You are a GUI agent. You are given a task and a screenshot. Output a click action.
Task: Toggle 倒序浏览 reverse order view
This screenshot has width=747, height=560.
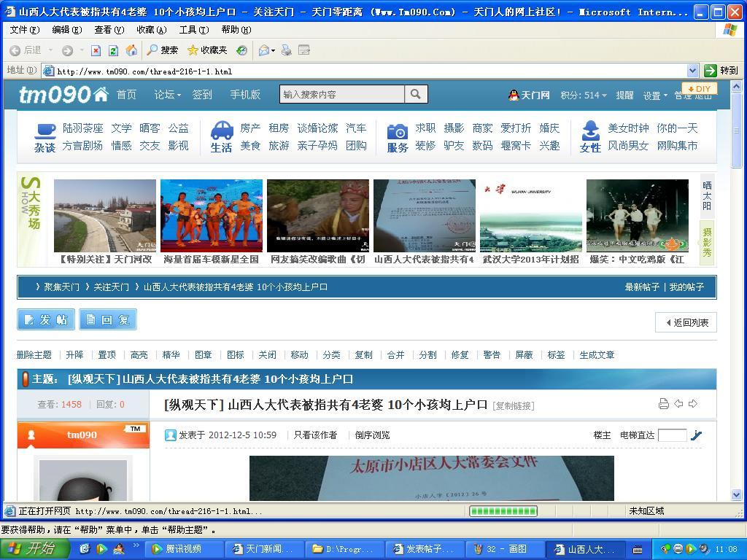pyautogui.click(x=372, y=435)
